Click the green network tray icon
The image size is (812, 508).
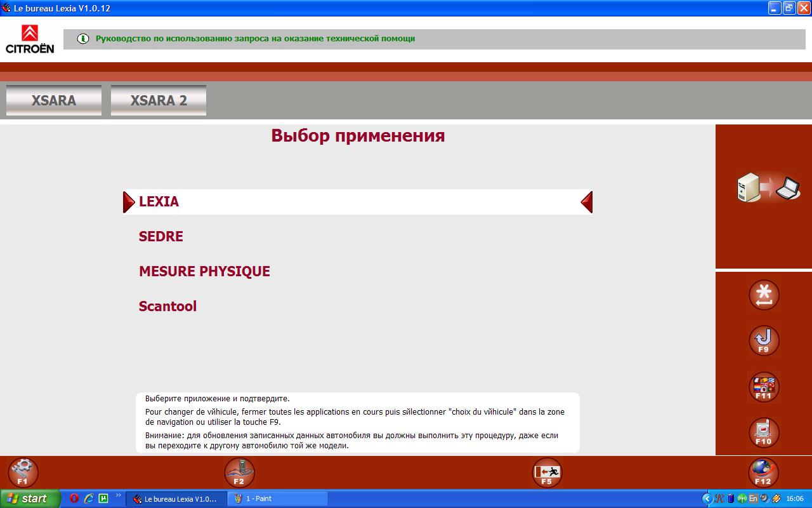(x=742, y=498)
